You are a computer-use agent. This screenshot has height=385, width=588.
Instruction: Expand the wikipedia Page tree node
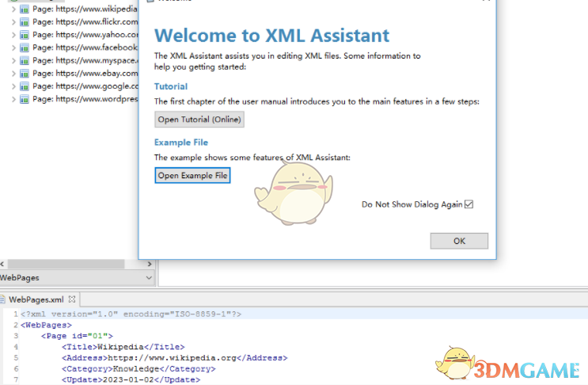pos(13,9)
